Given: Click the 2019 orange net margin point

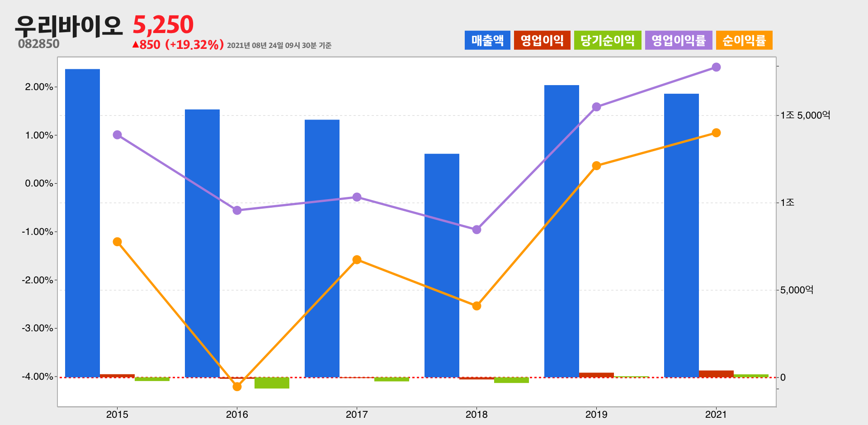Looking at the screenshot, I should point(596,166).
